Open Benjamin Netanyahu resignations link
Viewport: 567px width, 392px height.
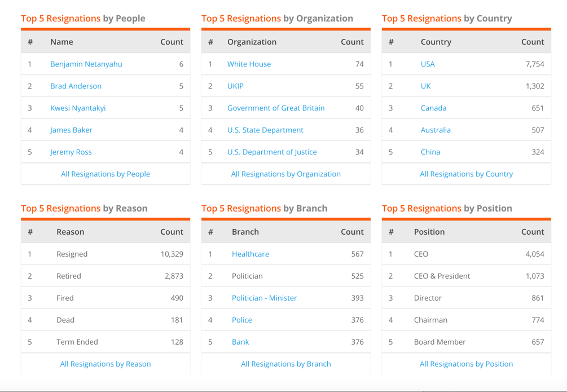[x=86, y=64]
